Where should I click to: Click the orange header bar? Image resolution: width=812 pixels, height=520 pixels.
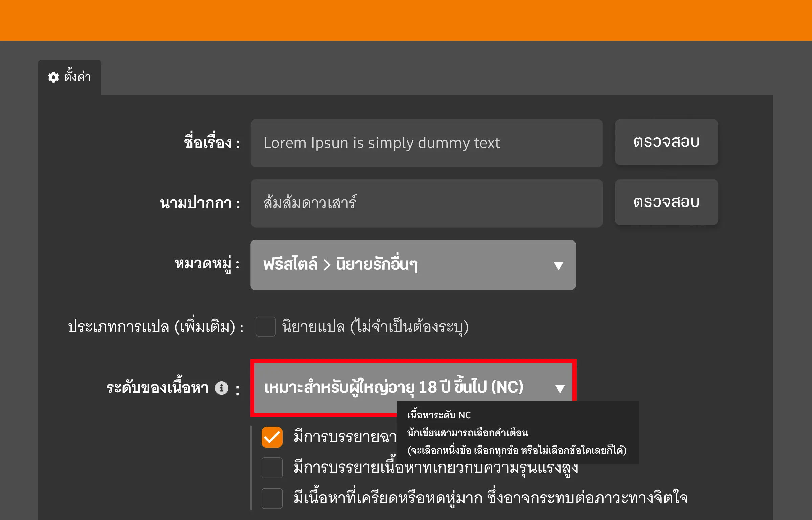point(406,20)
